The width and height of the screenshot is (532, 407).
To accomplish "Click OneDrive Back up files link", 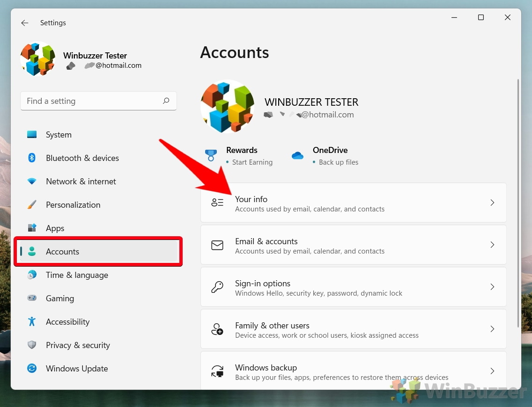I will point(338,162).
